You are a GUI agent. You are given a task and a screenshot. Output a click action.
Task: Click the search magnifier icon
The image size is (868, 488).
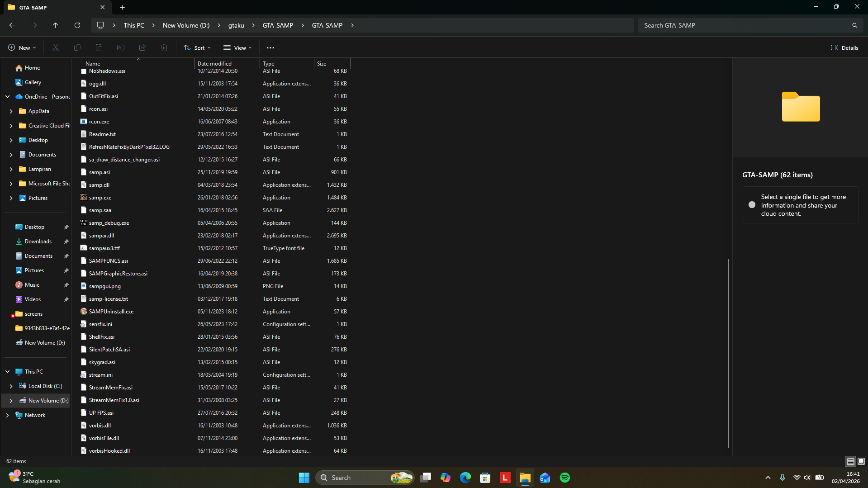click(x=854, y=25)
